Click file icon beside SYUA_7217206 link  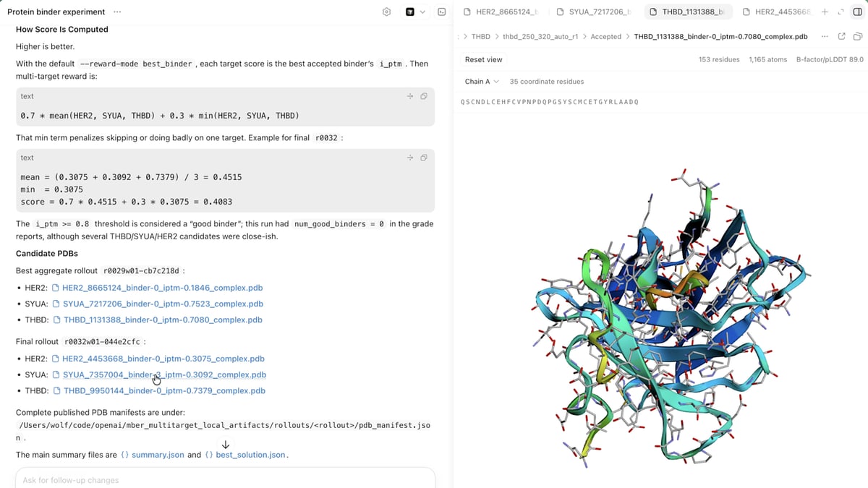[x=56, y=304]
